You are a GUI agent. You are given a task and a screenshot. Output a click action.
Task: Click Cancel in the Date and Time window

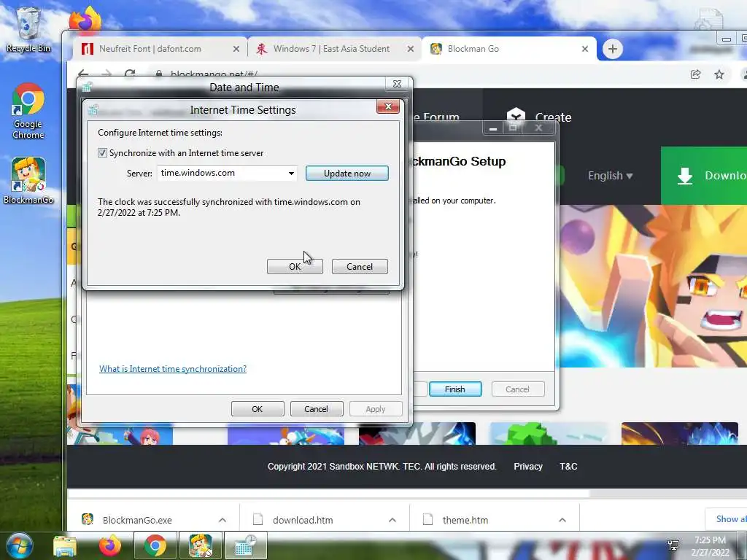pos(317,409)
